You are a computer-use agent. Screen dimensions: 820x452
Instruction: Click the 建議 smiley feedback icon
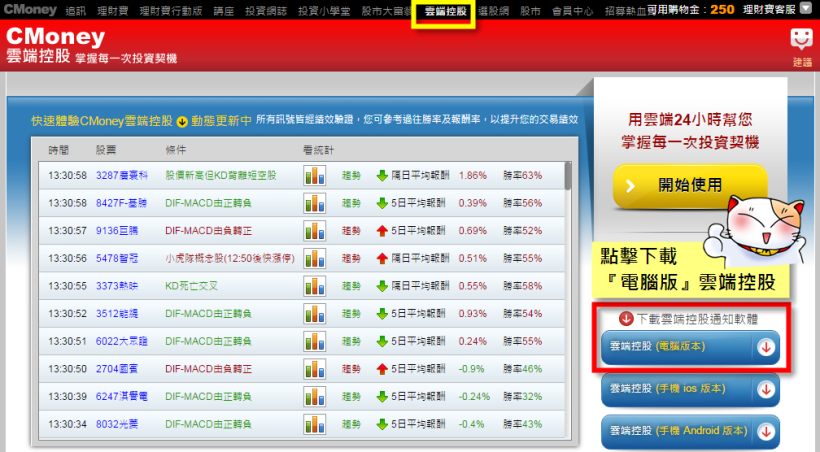coord(801,40)
